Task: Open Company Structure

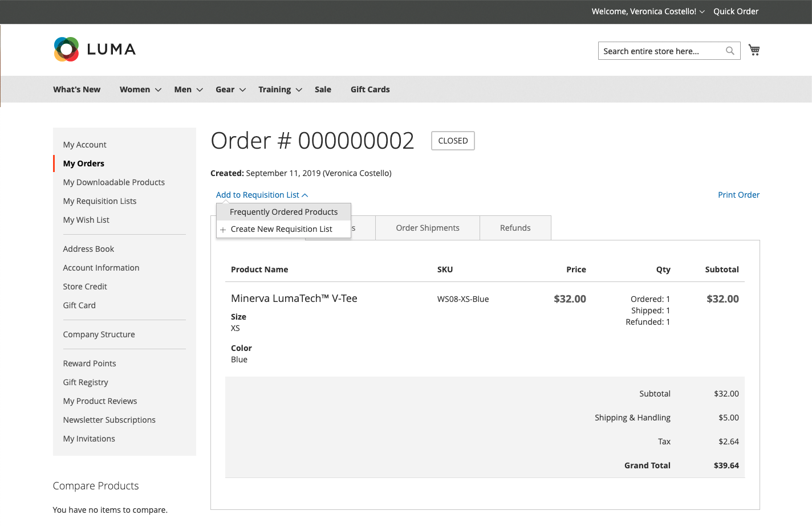Action: [99, 334]
